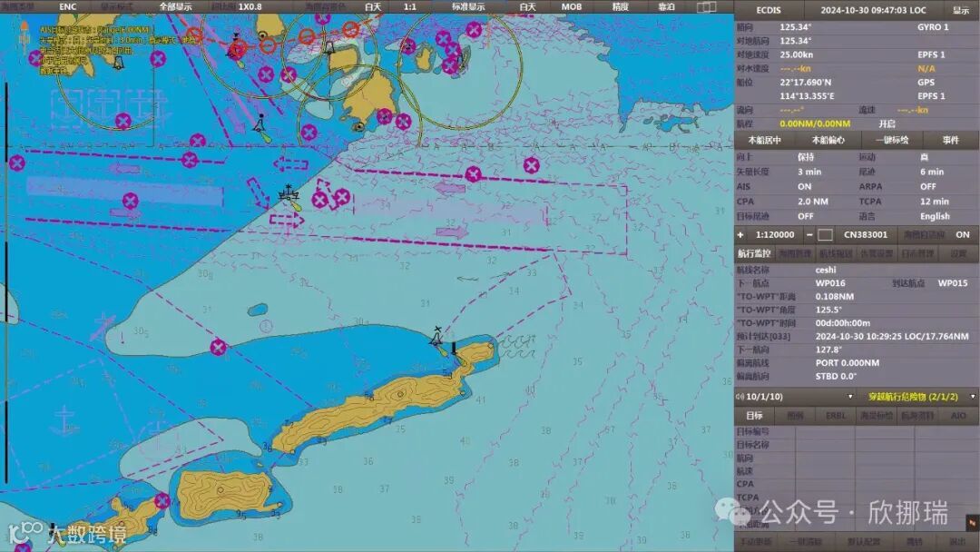Viewport: 980px width, 552px height.
Task: Click the minus zoom-out scale button
Action: (x=809, y=235)
